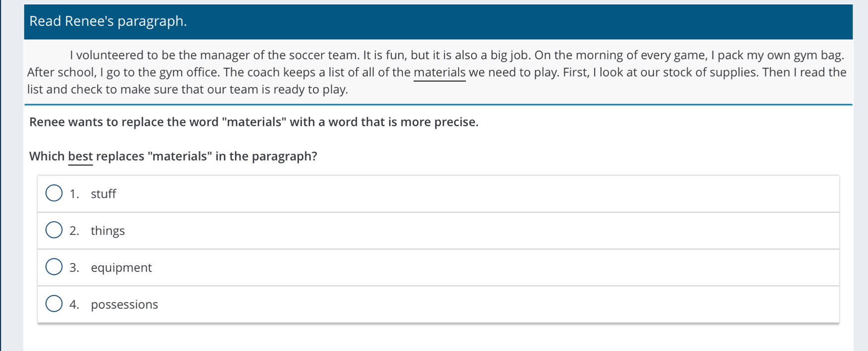Pick the radio circle beside "possessions"
This screenshot has width=868, height=351.
click(x=54, y=303)
